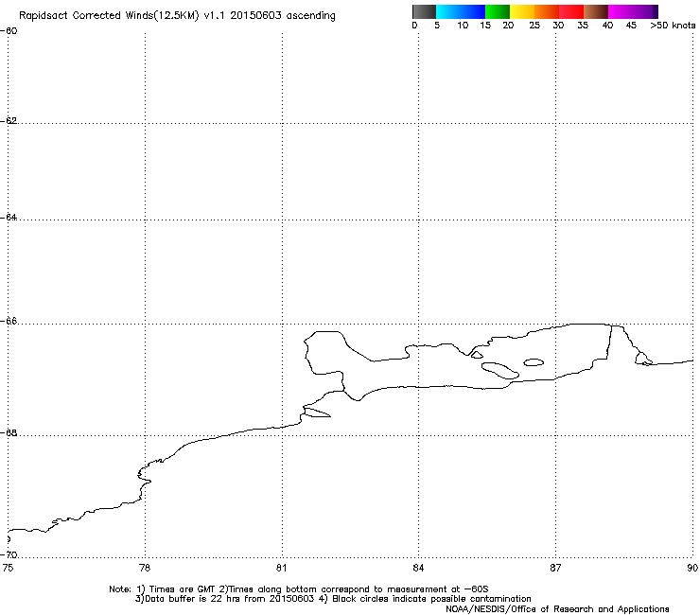This screenshot has width=700, height=615.
Task: Click the latitude label '-60'
Action: coord(9,31)
